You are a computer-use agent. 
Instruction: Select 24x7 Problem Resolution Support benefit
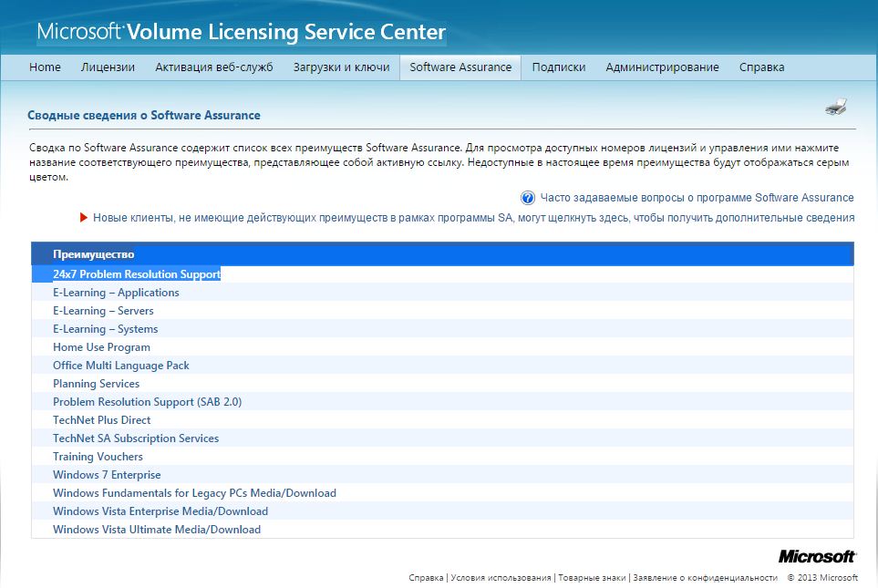click(137, 274)
